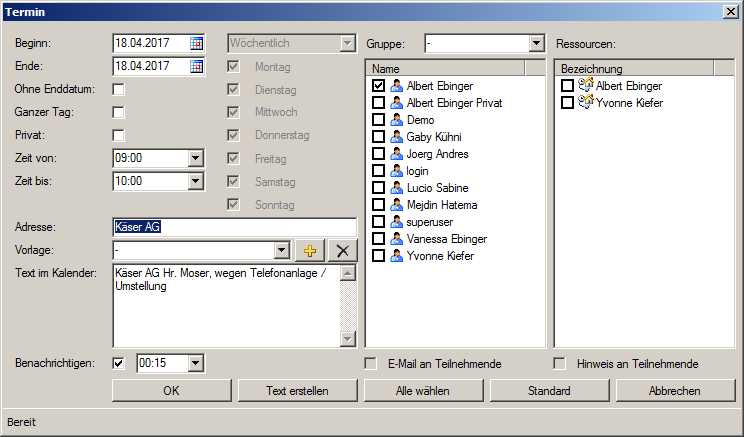This screenshot has height=437, width=744.
Task: Click the yellow plus add template icon
Action: click(310, 251)
